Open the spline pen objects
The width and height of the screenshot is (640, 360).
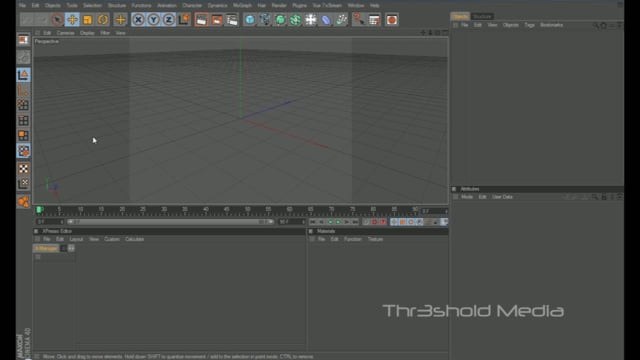265,20
